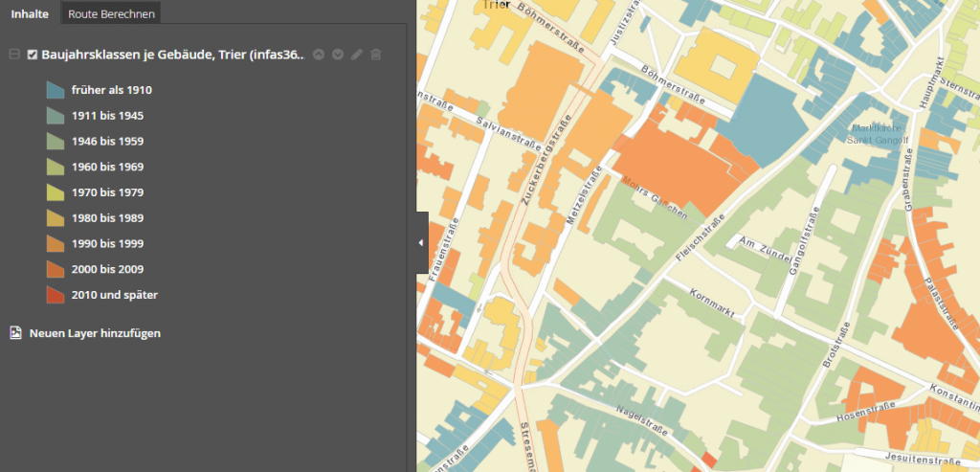This screenshot has width=980, height=472.
Task: Open the Inhalte tab
Action: 30,14
